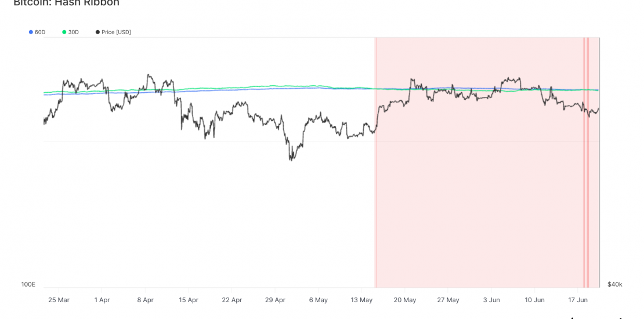This screenshot has height=319, width=644.
Task: Click the black Price legend dot
Action: click(97, 32)
